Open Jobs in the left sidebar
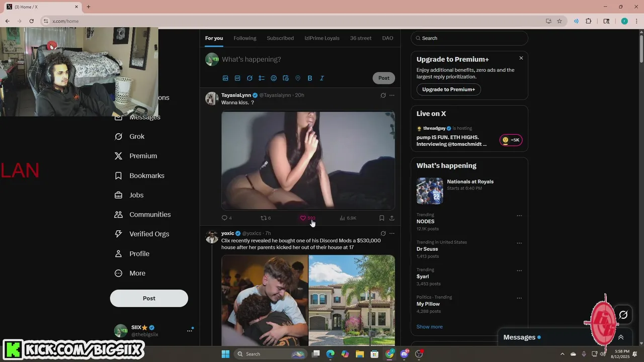 pos(129,195)
